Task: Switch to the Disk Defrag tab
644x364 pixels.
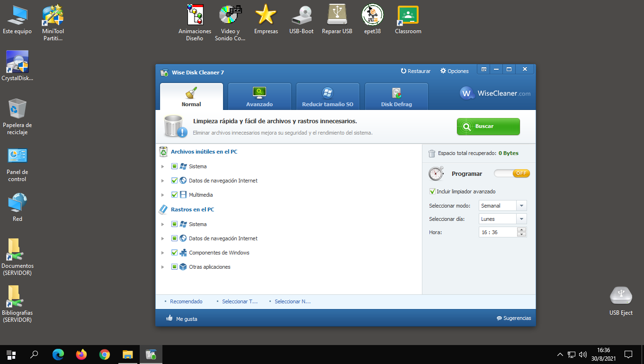Action: tap(396, 97)
